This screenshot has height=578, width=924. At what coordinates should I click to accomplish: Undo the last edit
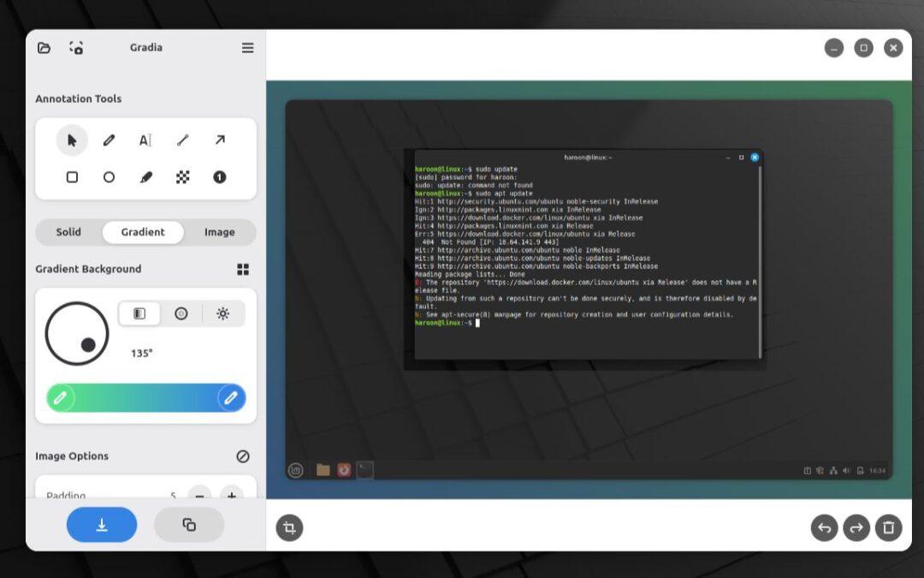coord(824,527)
